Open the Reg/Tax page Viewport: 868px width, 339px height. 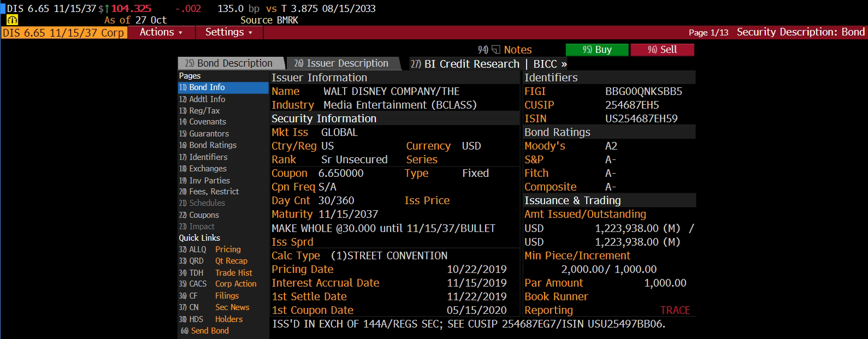[199, 111]
